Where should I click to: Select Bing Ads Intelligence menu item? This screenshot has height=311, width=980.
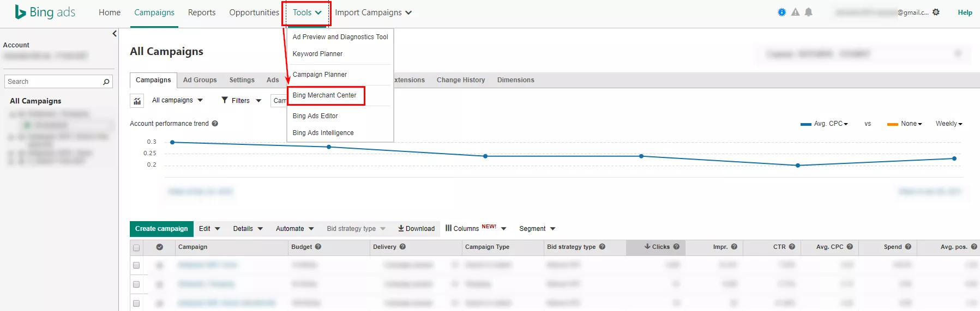[x=323, y=133]
